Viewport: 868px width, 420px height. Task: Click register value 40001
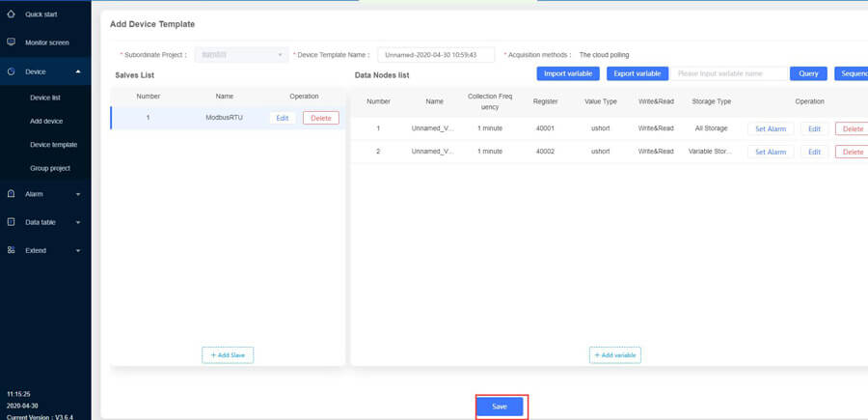[545, 128]
